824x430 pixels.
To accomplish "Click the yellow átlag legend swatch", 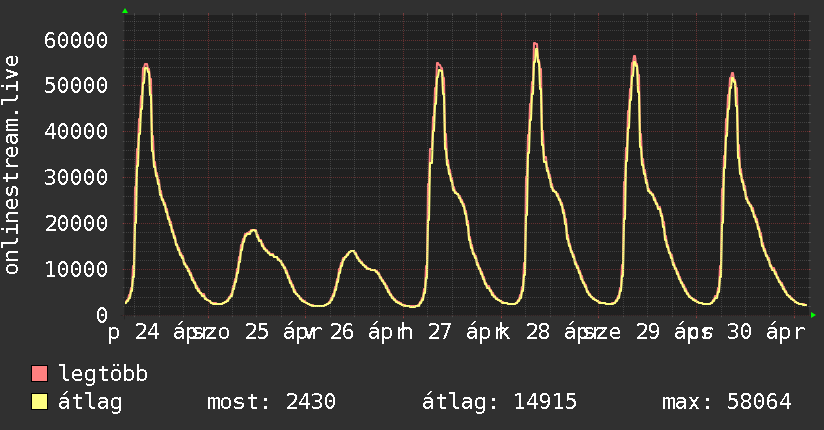I will tap(40, 402).
